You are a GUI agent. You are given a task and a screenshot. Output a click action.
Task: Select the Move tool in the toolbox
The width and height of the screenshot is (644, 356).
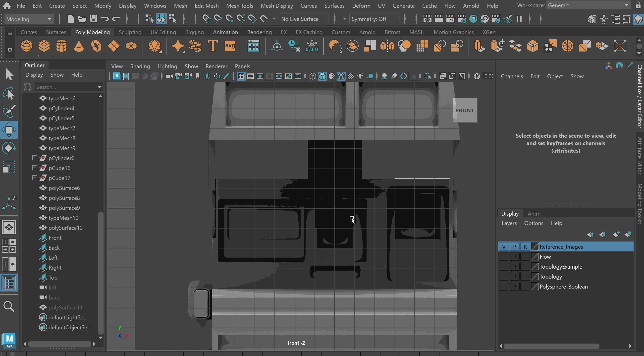point(9,129)
